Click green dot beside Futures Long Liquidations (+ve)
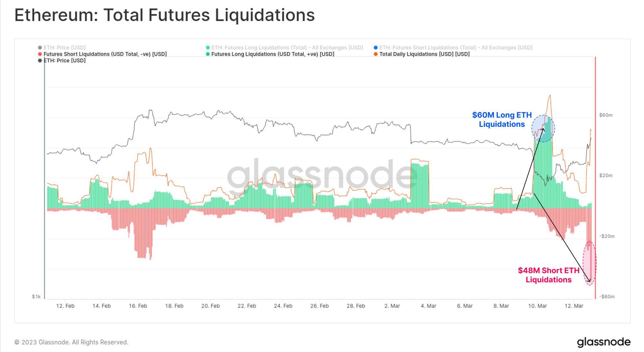644x352 pixels. coord(208,54)
